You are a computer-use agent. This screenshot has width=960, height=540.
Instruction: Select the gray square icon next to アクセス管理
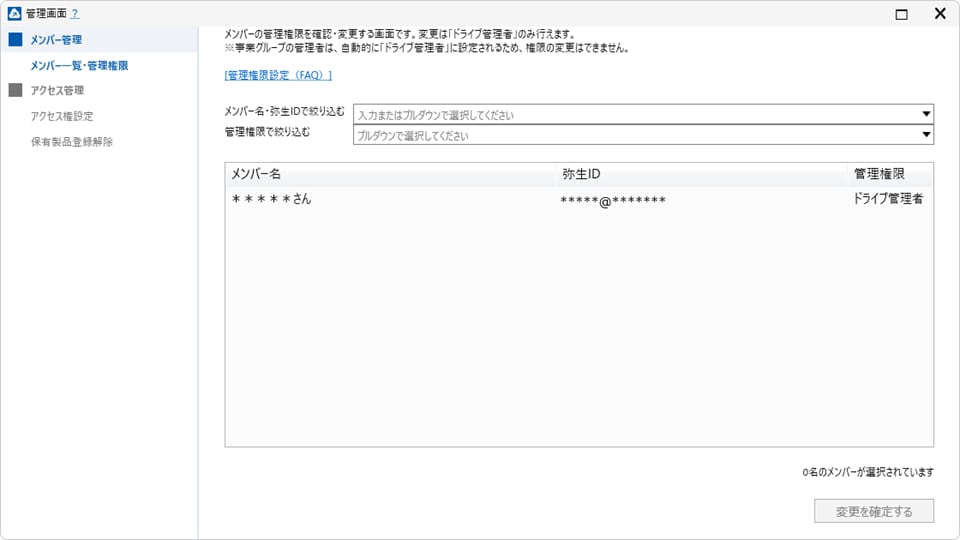click(x=16, y=91)
